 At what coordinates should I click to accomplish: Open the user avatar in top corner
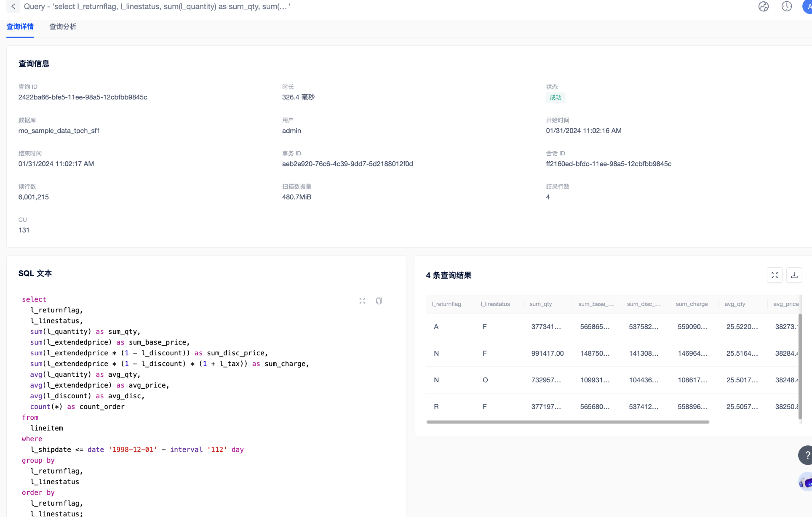click(x=807, y=6)
